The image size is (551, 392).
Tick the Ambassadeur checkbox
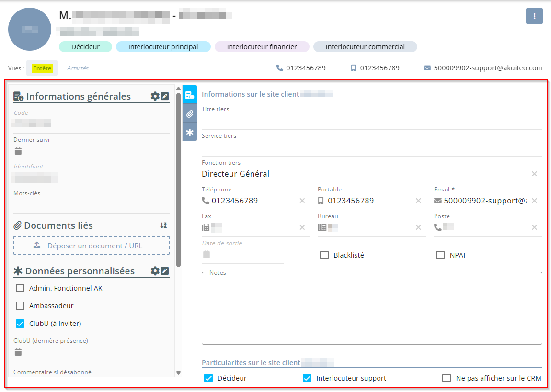20,306
